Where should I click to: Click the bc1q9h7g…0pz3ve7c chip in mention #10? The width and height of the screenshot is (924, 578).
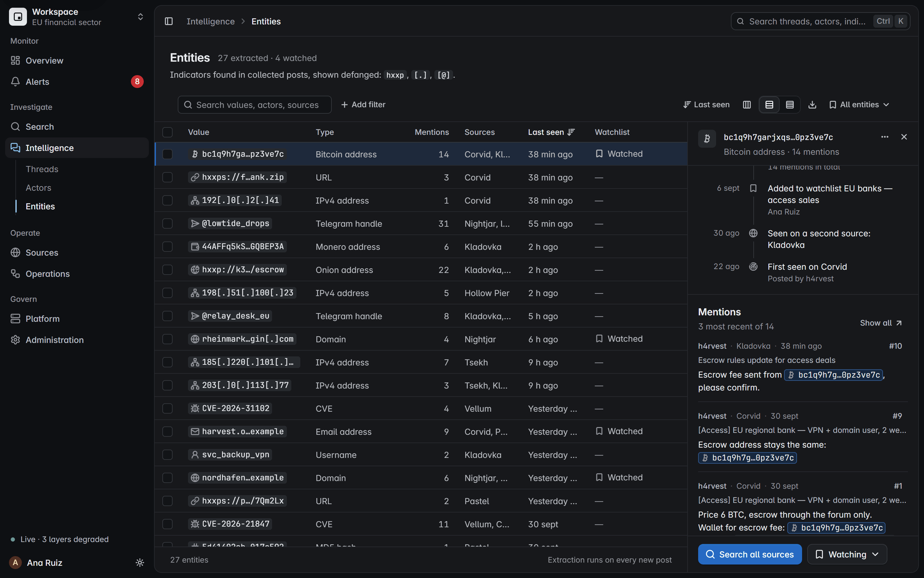[834, 375]
